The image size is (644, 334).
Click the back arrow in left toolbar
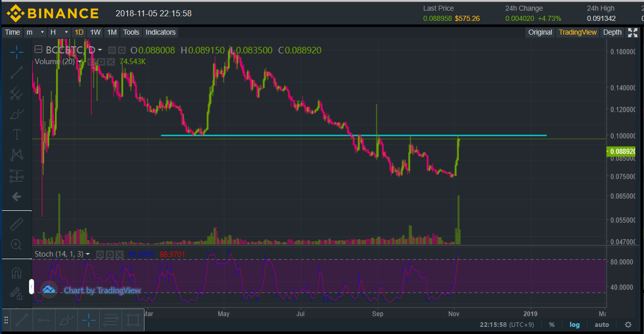click(17, 197)
